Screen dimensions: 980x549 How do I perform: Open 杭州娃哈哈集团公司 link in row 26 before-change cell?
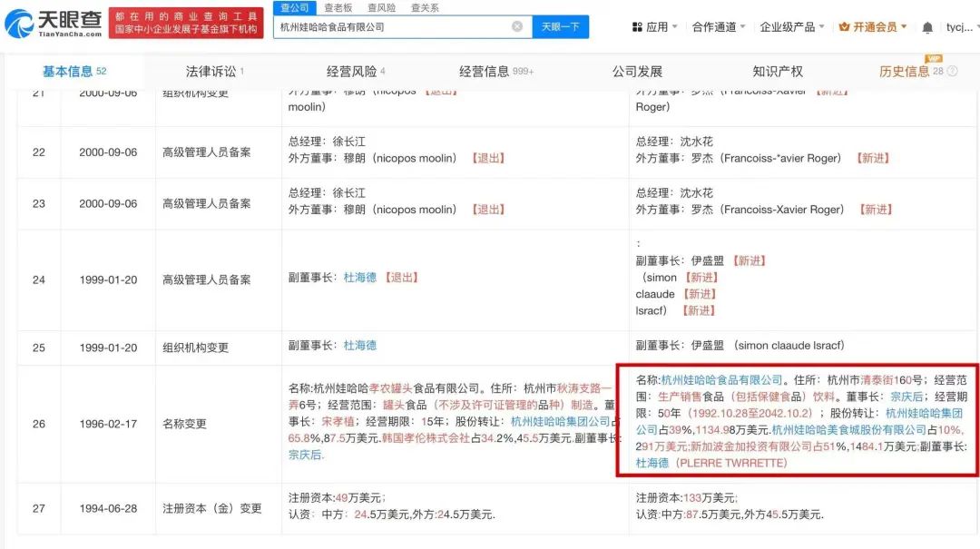click(x=561, y=421)
